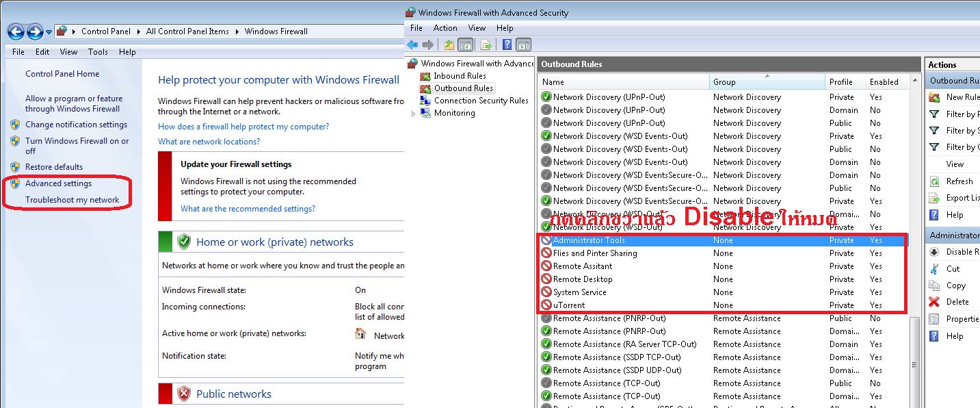Screen dimensions: 980x408
Task: Click Filter by State funnel icon
Action: [x=934, y=130]
